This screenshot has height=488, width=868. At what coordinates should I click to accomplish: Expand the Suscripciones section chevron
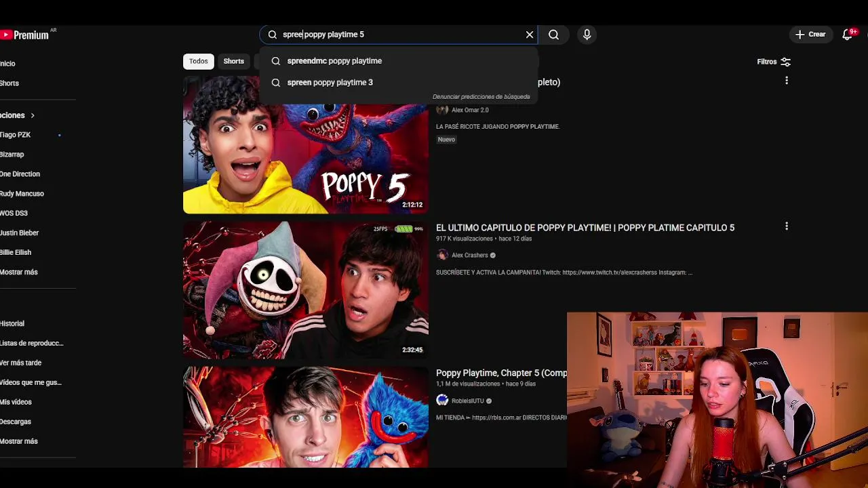pyautogui.click(x=32, y=116)
